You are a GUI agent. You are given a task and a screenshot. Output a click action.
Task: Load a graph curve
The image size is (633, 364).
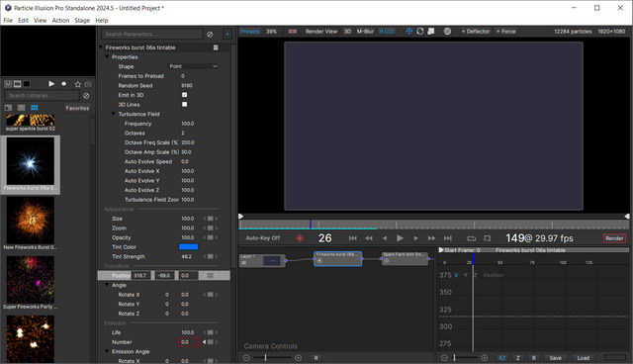[583, 358]
